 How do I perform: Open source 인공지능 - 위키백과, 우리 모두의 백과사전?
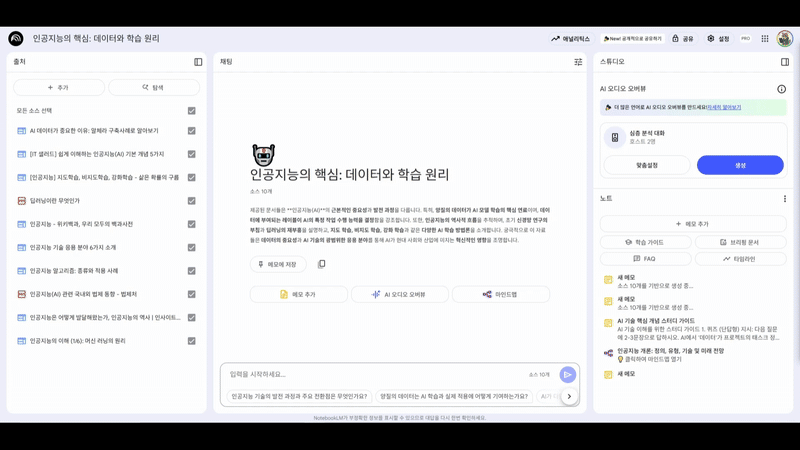(x=81, y=224)
